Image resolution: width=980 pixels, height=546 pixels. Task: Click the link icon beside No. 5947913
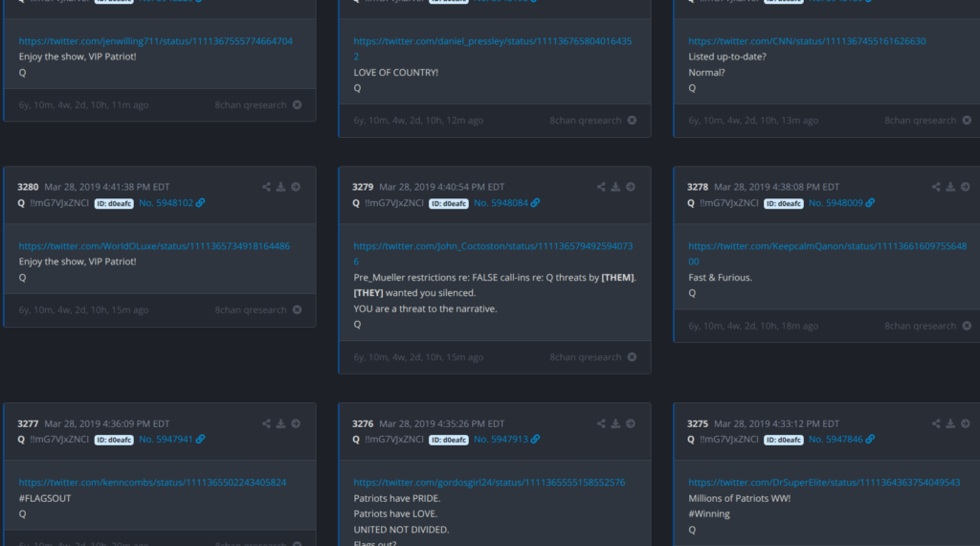536,440
